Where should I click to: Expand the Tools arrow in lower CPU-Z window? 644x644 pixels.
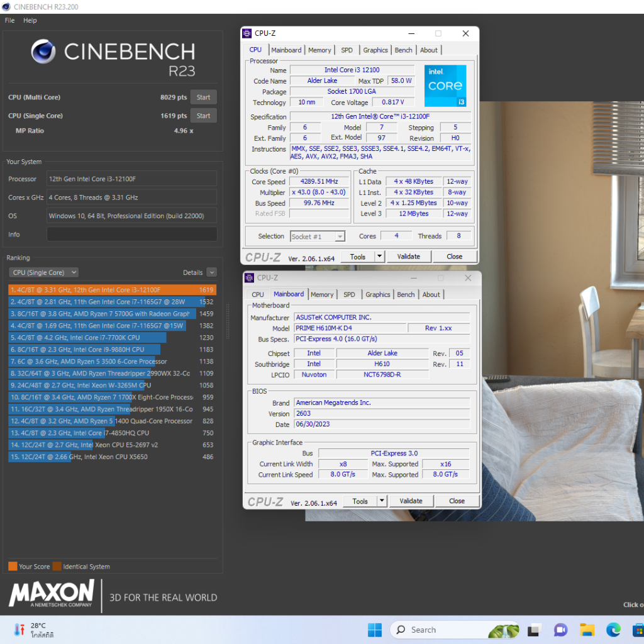click(382, 501)
